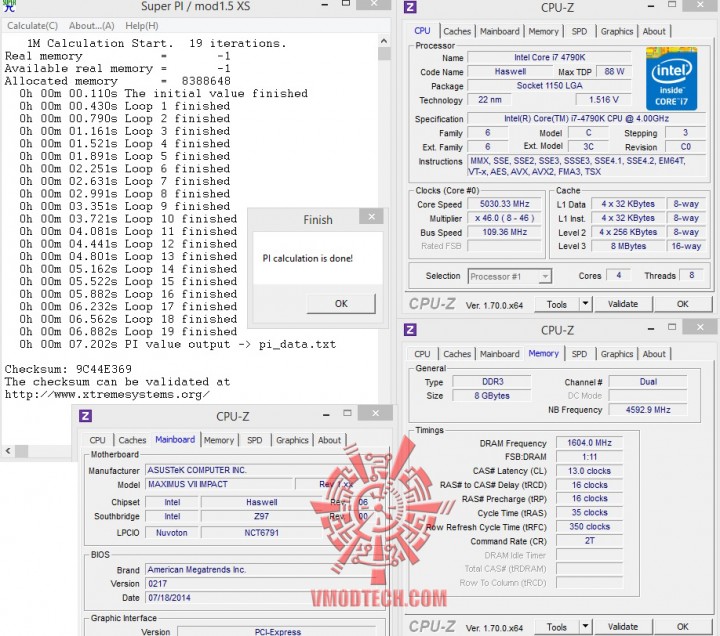Viewport: 720px width, 636px height.
Task: Click the DRAM Frequency 1604.0 MHz field
Action: pos(589,443)
